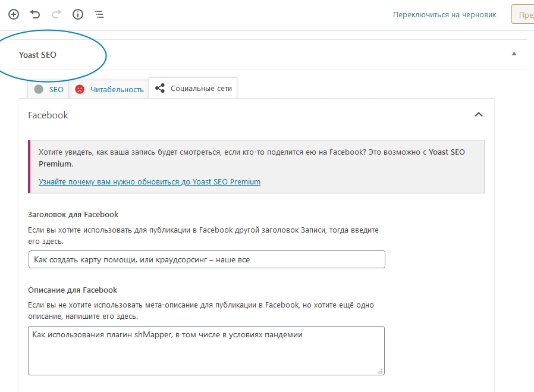Screen dimensions: 534x392
Task: Open the block navigation list icon
Action: pyautogui.click(x=99, y=14)
